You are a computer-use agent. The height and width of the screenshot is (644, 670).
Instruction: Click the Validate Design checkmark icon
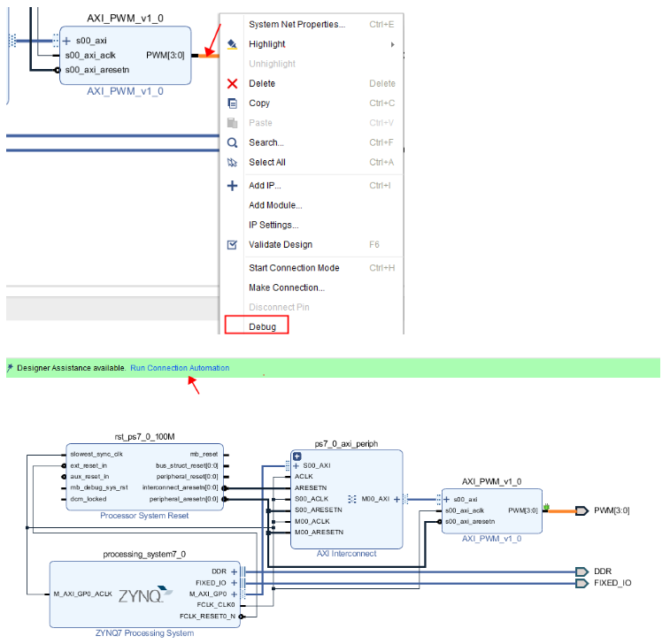233,245
